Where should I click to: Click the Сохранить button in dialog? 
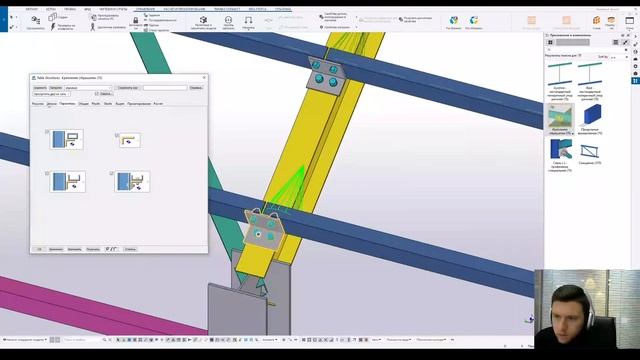click(x=40, y=88)
